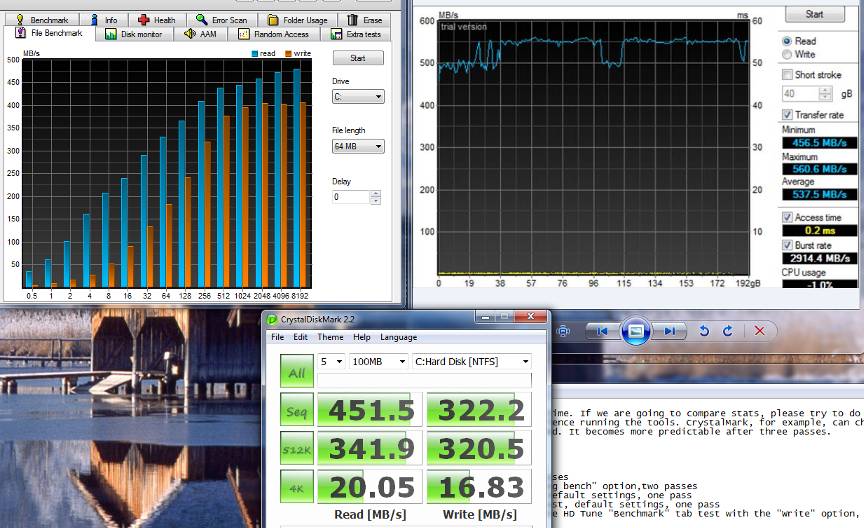This screenshot has height=528, width=864.
Task: Switch to the AAM tab
Action: pyautogui.click(x=201, y=34)
